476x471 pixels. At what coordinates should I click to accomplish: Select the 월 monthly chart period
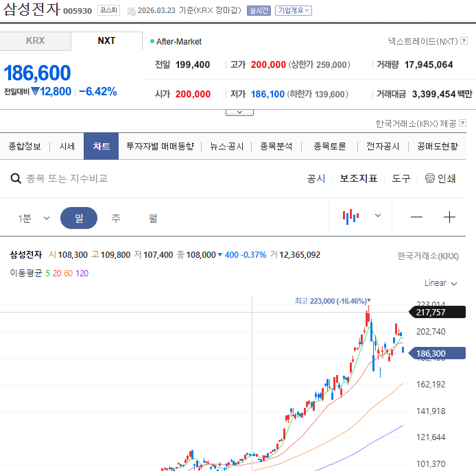(x=153, y=218)
